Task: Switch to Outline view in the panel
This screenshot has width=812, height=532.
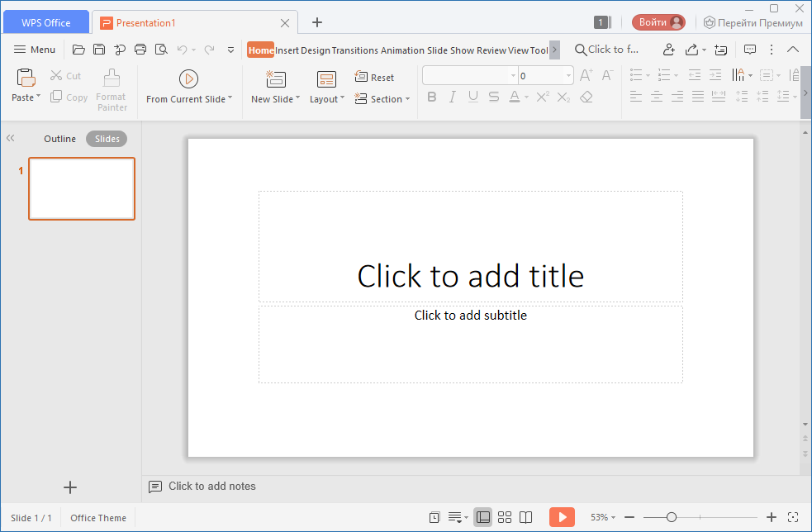Action: tap(60, 139)
